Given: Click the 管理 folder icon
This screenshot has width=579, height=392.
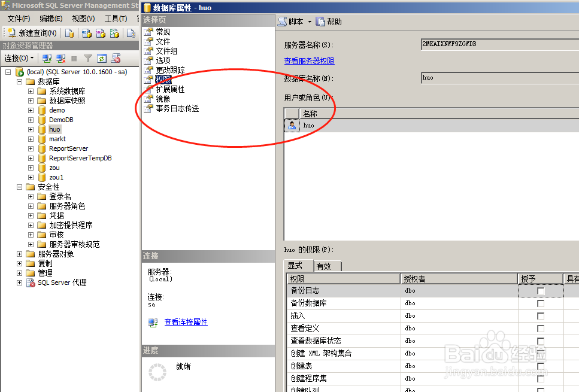Looking at the screenshot, I should [31, 273].
